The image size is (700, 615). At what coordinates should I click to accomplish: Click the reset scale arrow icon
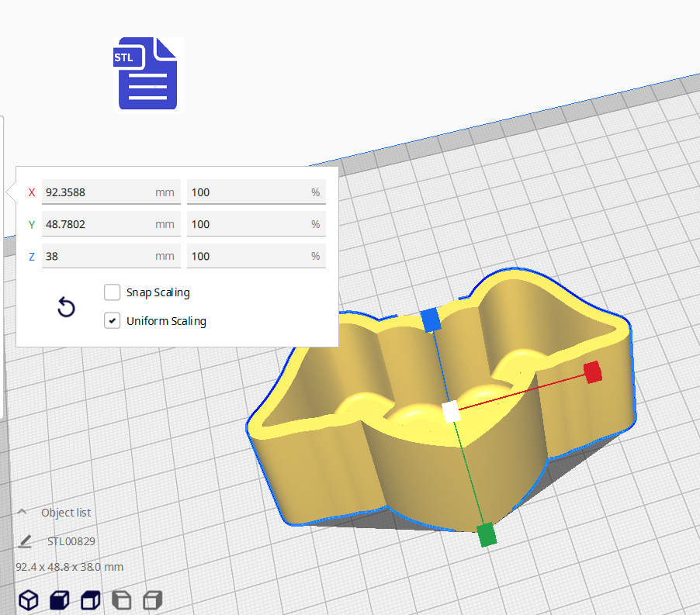pyautogui.click(x=67, y=308)
